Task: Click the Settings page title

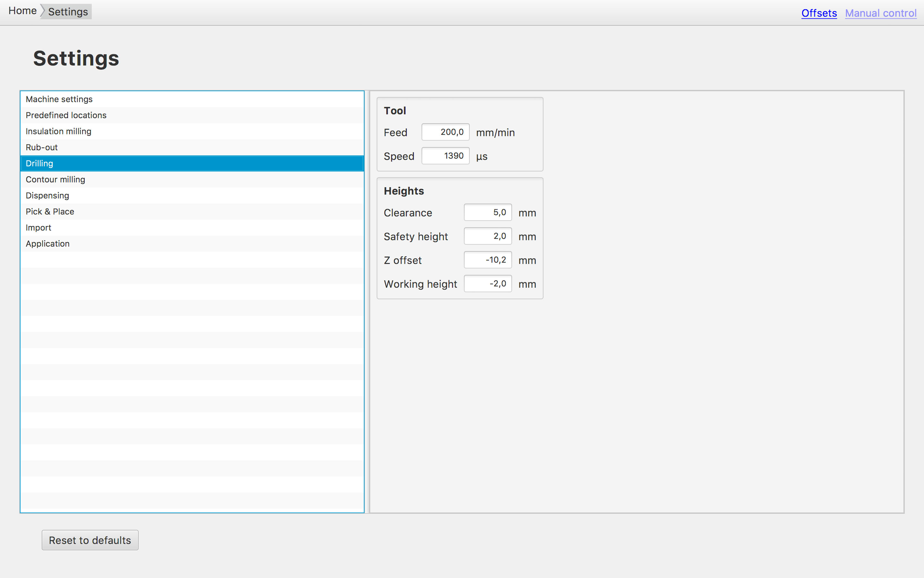Action: tap(76, 58)
